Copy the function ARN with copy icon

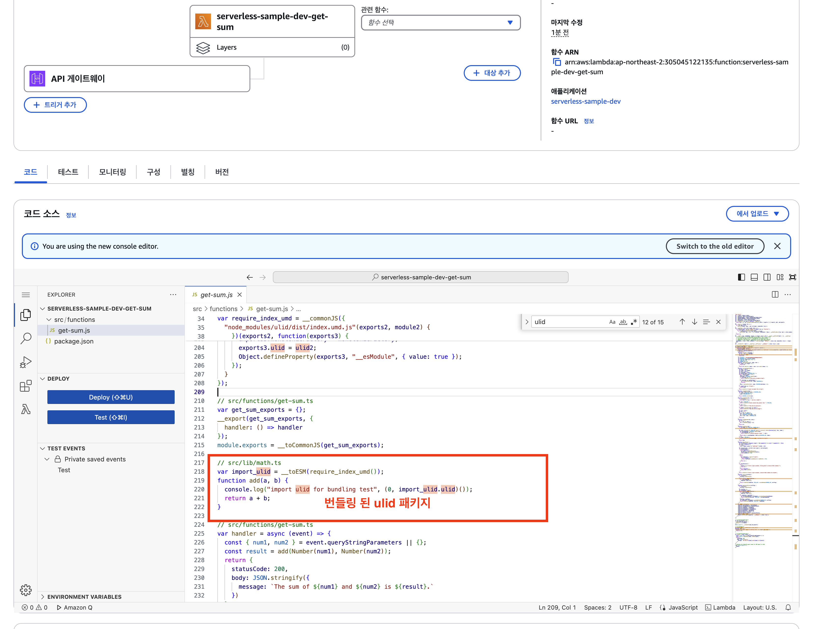(557, 62)
